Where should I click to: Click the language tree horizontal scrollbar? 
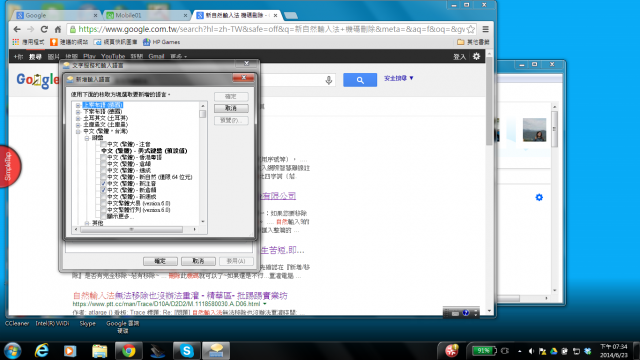(131, 229)
